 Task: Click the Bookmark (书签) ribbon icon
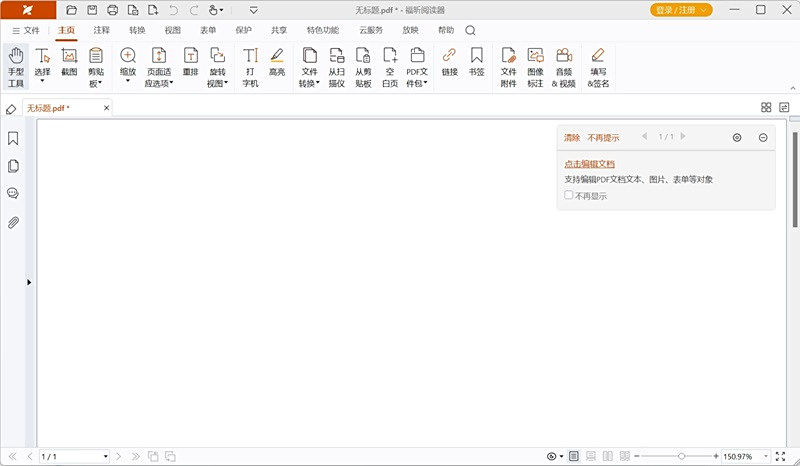point(477,62)
